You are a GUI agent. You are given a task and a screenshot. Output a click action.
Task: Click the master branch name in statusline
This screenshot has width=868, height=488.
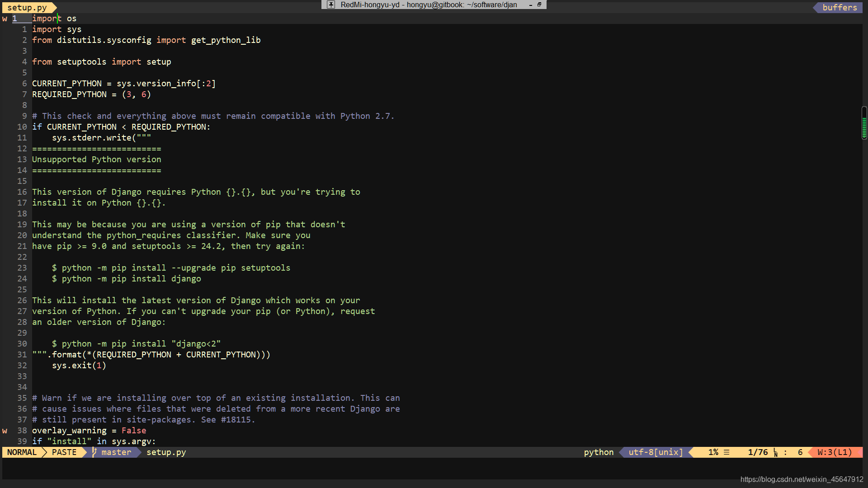(116, 452)
